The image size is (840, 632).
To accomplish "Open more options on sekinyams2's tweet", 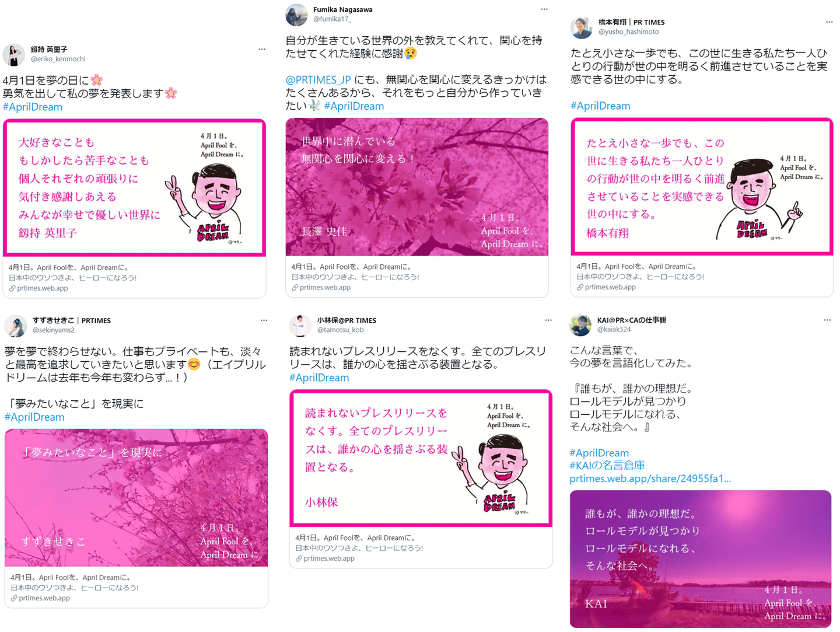I will tap(264, 320).
